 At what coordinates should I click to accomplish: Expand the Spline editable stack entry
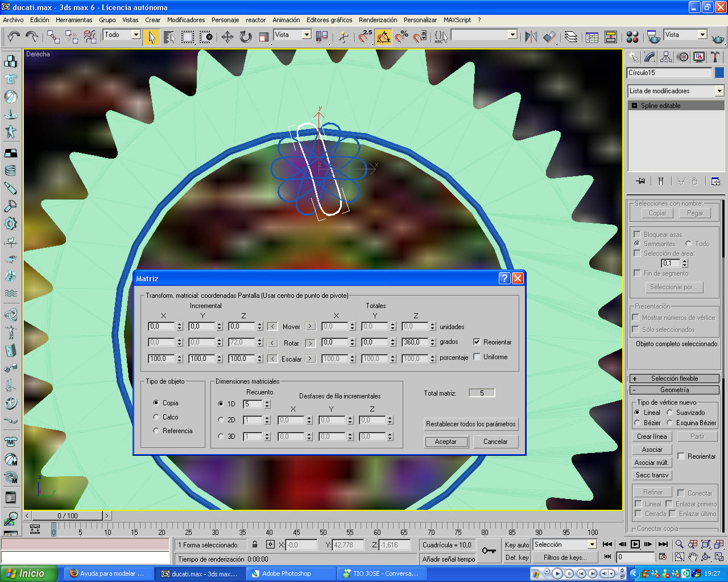tap(635, 106)
